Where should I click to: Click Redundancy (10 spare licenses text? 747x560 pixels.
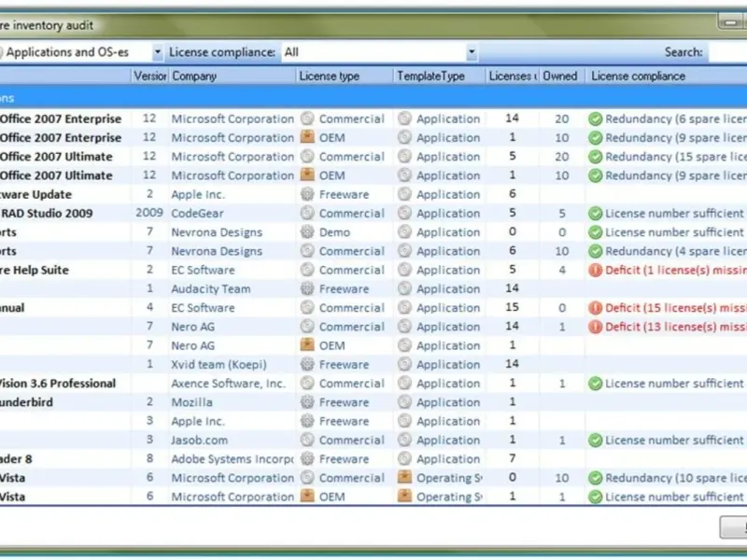(676, 478)
